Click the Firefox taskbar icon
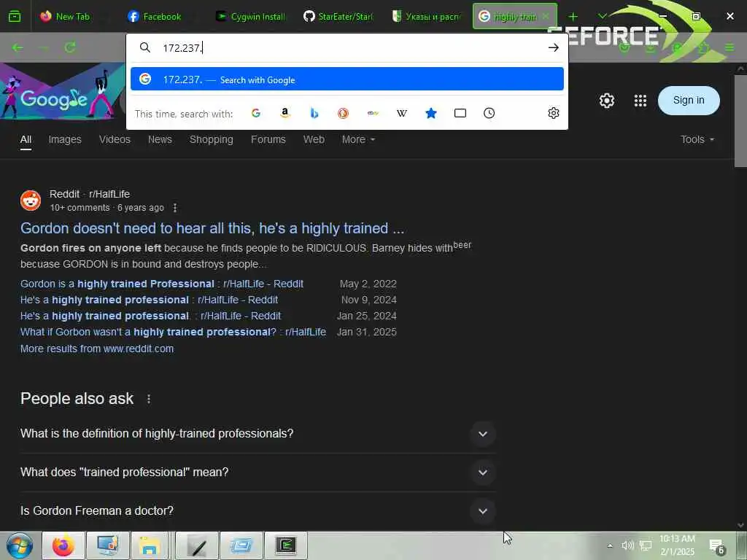 click(x=63, y=545)
